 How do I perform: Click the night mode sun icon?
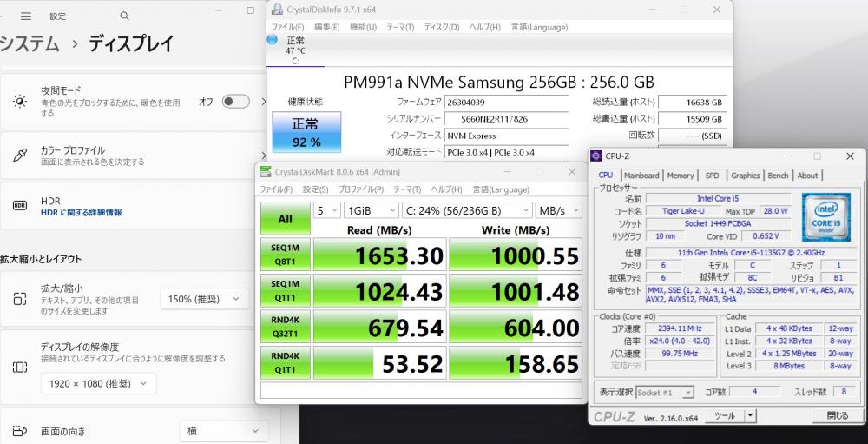point(20,102)
